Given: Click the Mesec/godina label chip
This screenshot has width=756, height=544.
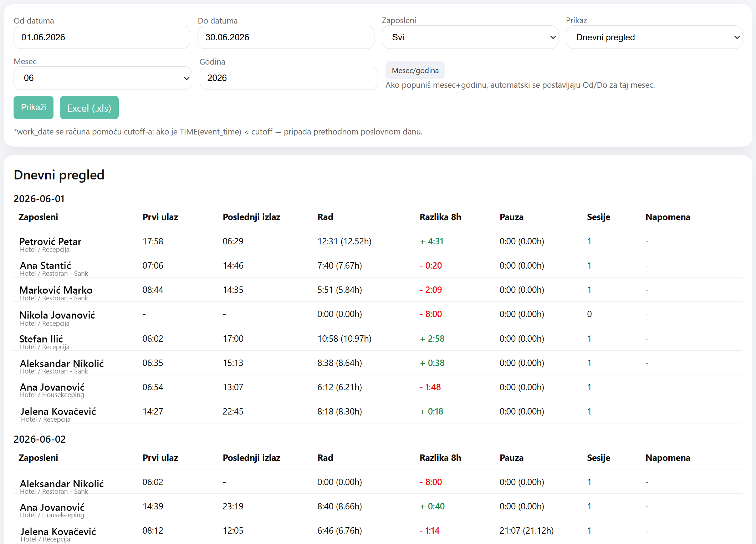Looking at the screenshot, I should (415, 70).
